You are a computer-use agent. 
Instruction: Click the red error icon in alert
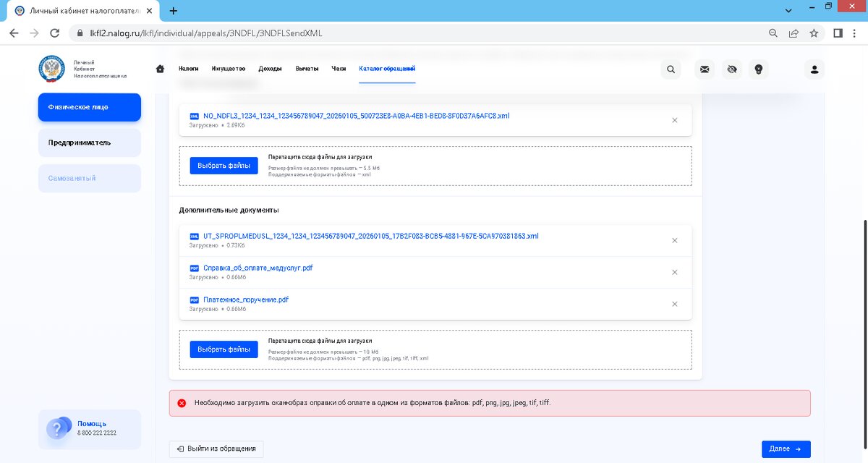pos(182,403)
